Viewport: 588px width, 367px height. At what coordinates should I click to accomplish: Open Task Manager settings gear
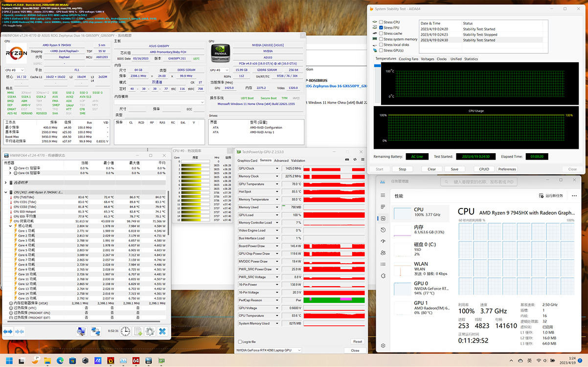tap(383, 345)
